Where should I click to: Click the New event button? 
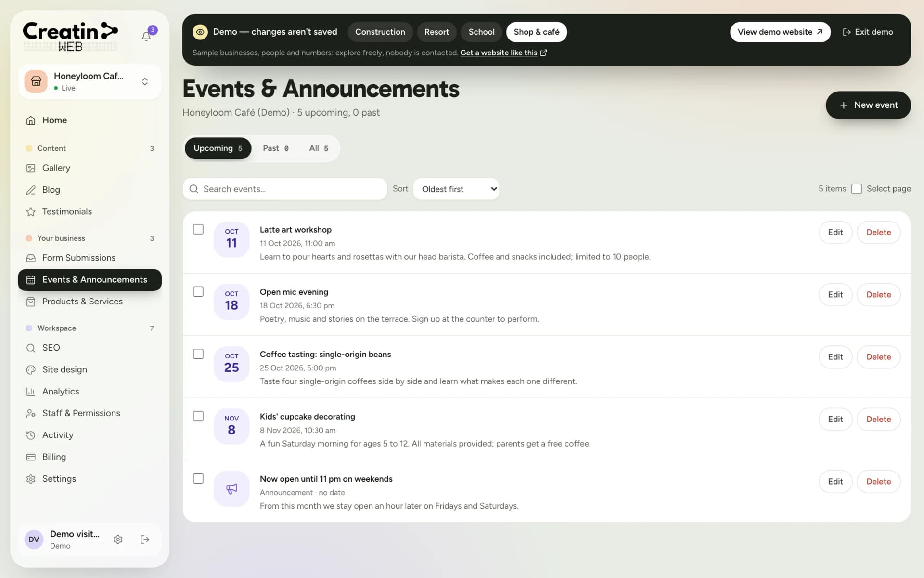click(x=868, y=105)
